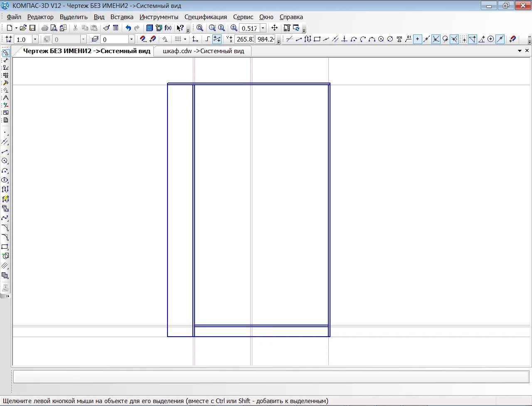Switch to the Чертеж БЕЗ ИМЕНИ2 tab
This screenshot has width=532, height=406.
[86, 51]
